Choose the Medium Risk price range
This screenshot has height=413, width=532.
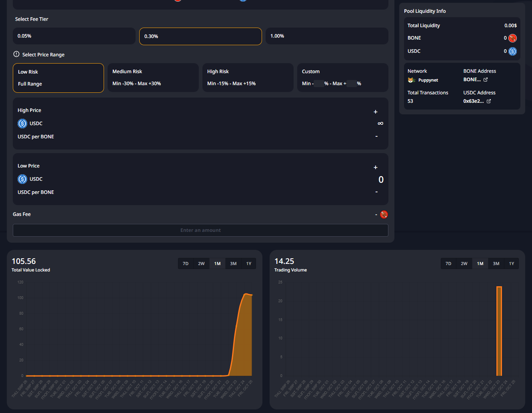(x=153, y=78)
